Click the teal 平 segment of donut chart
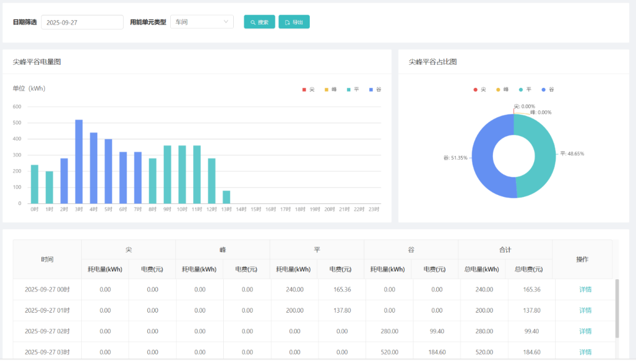 coord(545,156)
